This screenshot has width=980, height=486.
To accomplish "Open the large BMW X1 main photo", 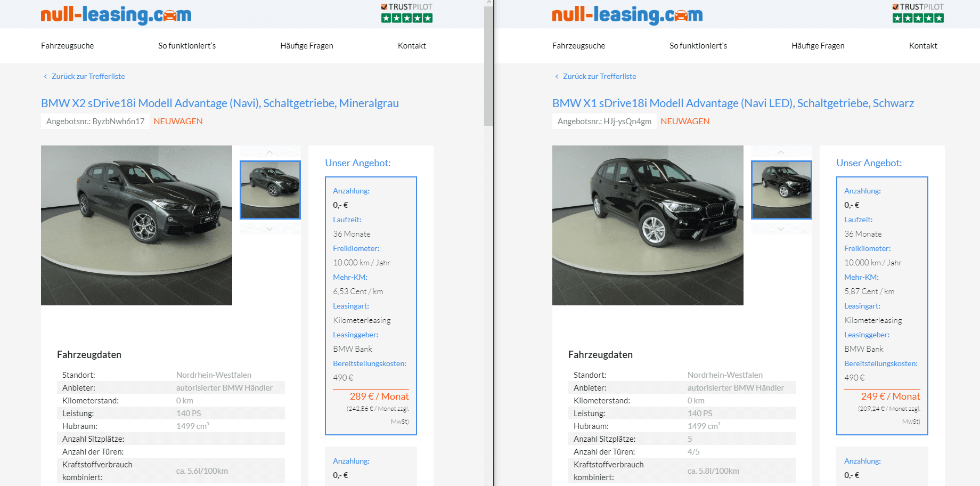I will pos(648,225).
